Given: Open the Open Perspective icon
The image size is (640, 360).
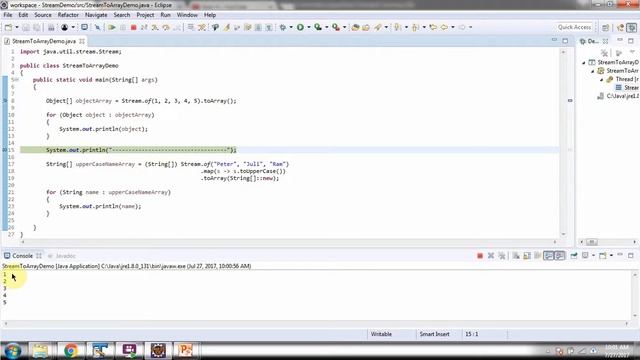Looking at the screenshot, I should coord(605,27).
